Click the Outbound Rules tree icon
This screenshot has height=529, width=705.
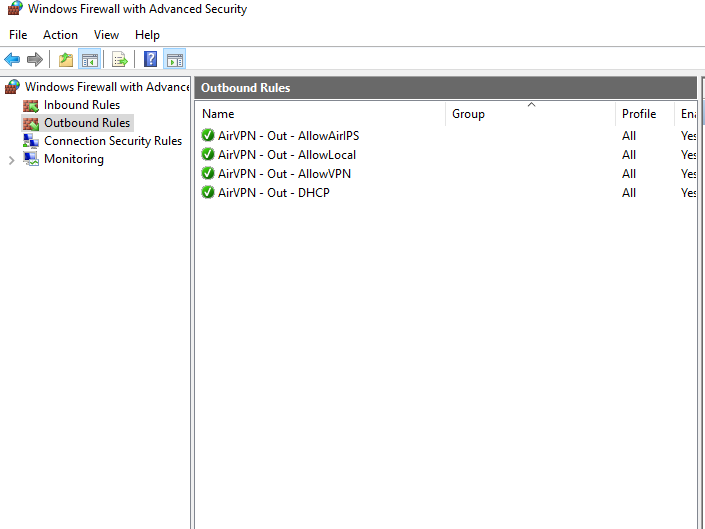(x=31, y=123)
